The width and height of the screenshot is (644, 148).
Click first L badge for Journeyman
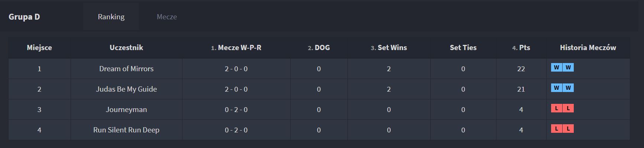556,108
